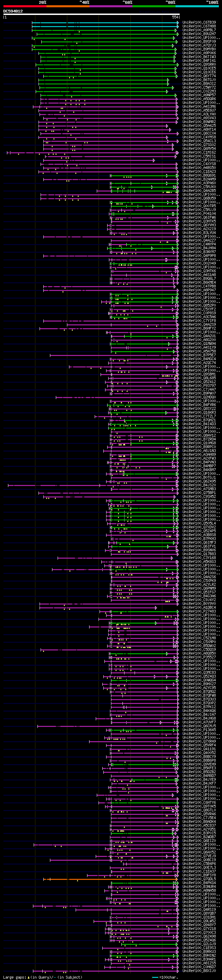Select hit label UniRef100_B4FI41
222x980 pixels.
[x=199, y=60]
